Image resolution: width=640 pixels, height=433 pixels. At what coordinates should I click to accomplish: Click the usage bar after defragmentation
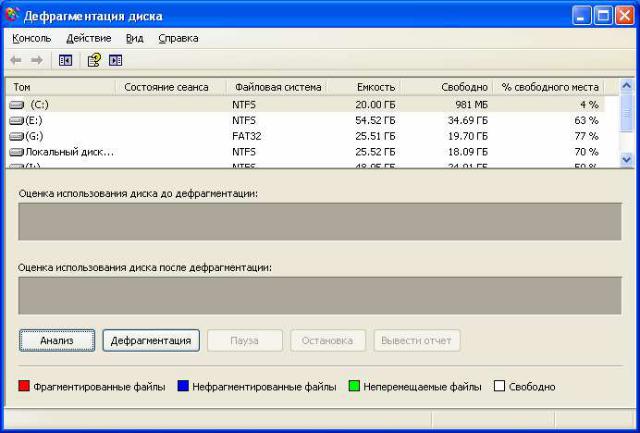320,296
